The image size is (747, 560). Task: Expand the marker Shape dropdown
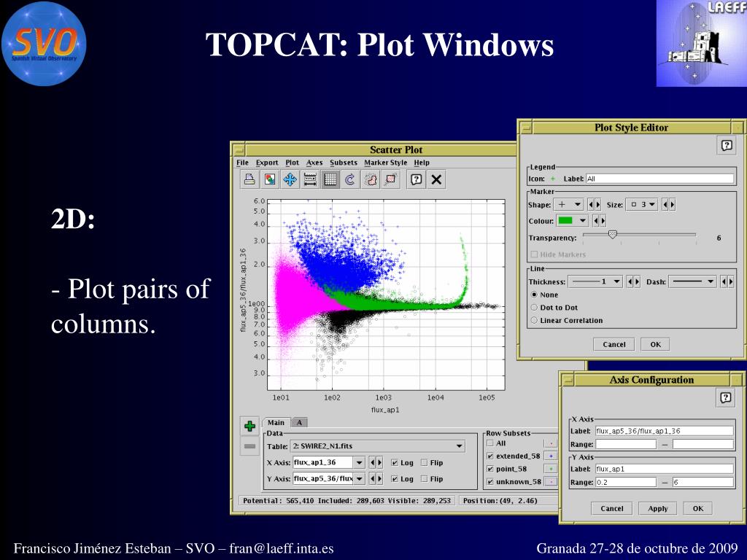tap(569, 205)
